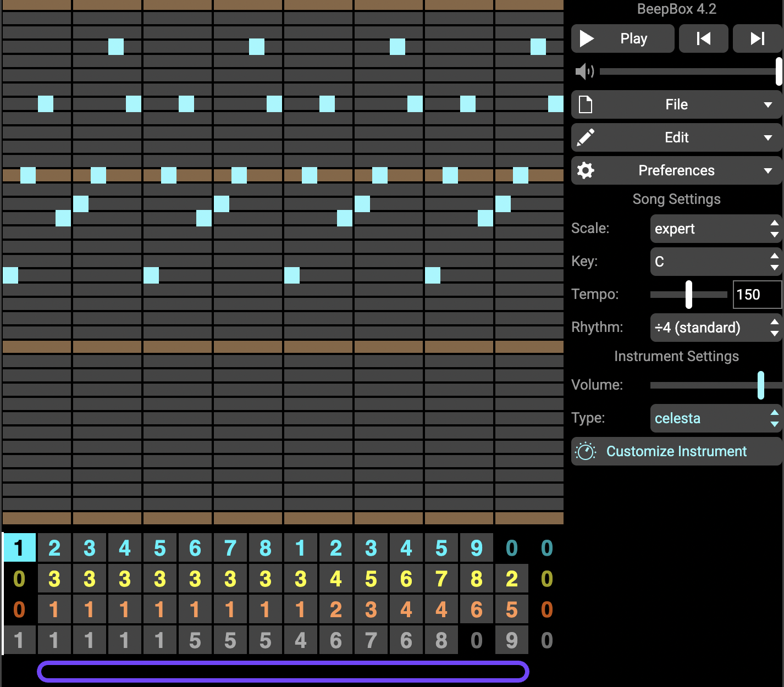
Task: Select pattern 8 in the gray channel row
Action: 441,640
